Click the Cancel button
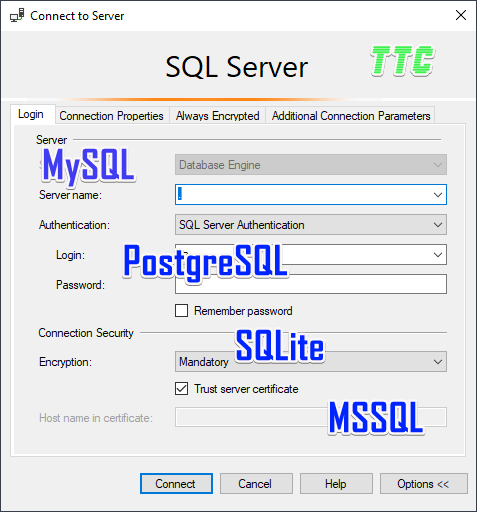 coord(256,483)
